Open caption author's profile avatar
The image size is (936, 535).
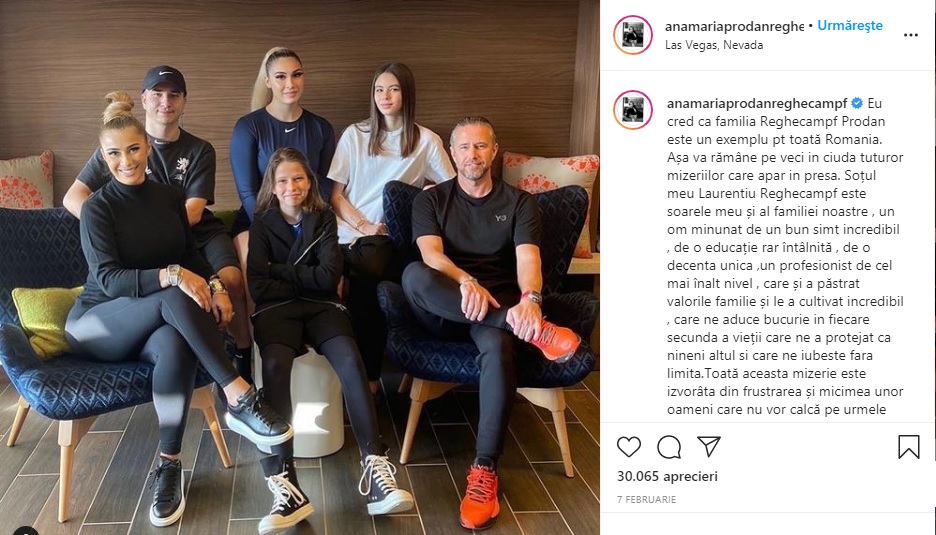(x=633, y=110)
